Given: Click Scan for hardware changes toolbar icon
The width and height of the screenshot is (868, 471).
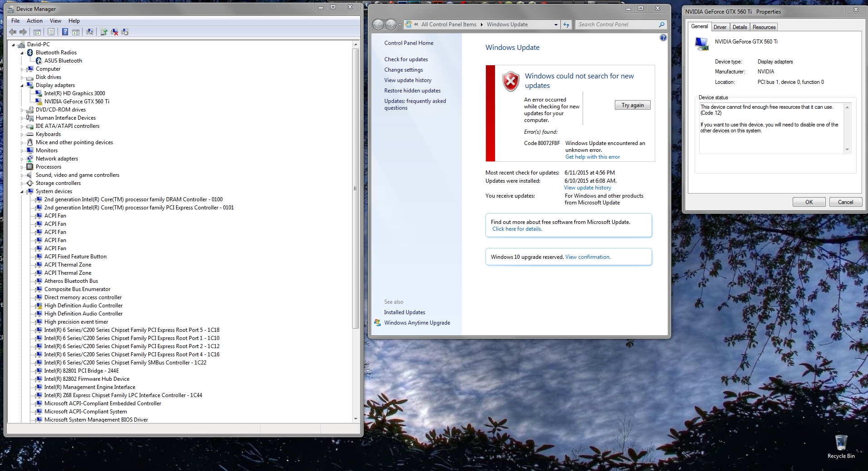Looking at the screenshot, I should (x=90, y=32).
